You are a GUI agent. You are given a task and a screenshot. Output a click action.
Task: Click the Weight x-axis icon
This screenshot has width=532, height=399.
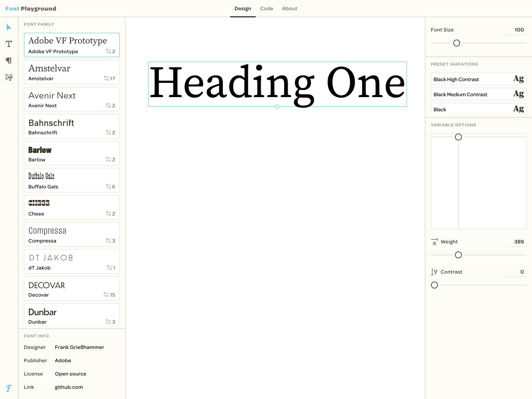(x=434, y=242)
